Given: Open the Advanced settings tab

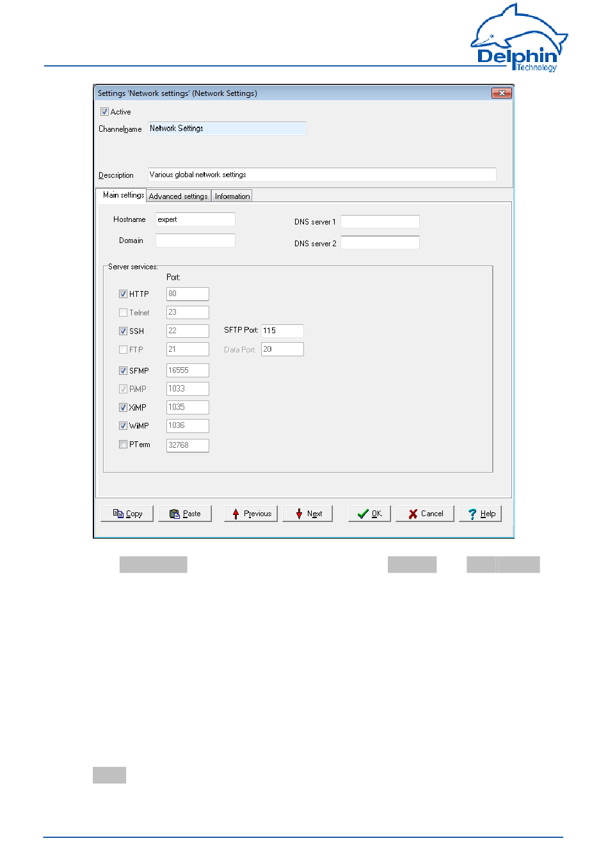Looking at the screenshot, I should [x=178, y=196].
